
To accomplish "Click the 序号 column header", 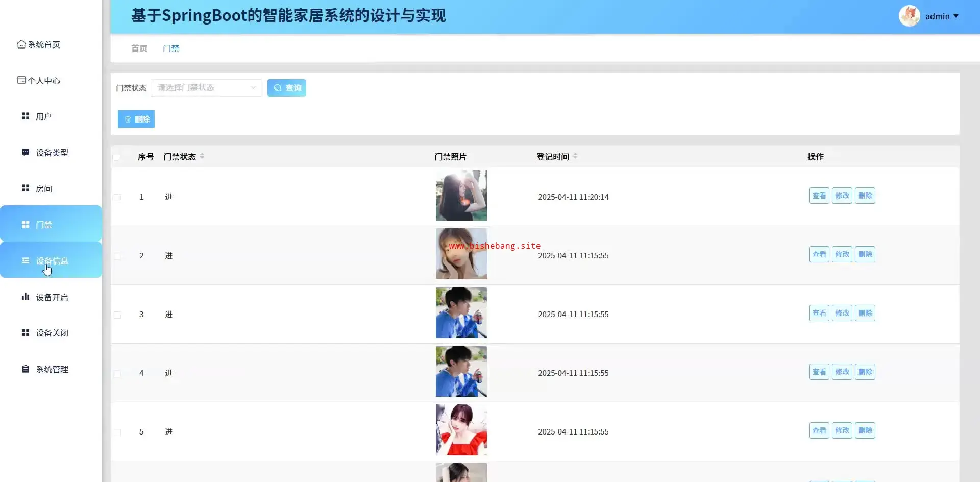I will 146,157.
